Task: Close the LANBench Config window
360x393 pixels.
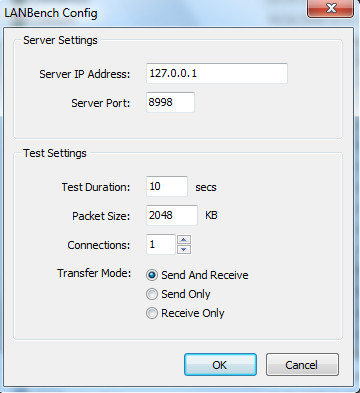Action: 330,8
